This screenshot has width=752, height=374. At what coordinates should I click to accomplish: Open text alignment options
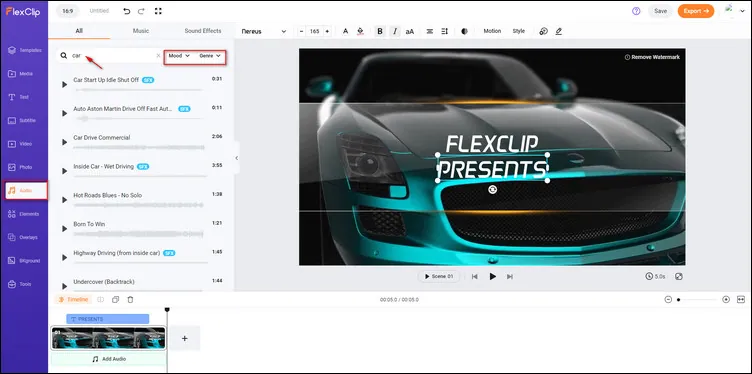430,31
